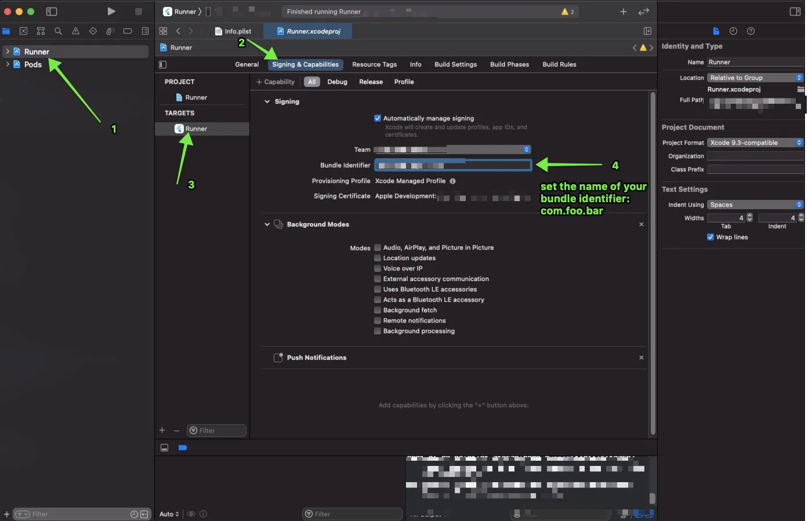
Task: Select Runner under TARGETS
Action: coord(202,129)
